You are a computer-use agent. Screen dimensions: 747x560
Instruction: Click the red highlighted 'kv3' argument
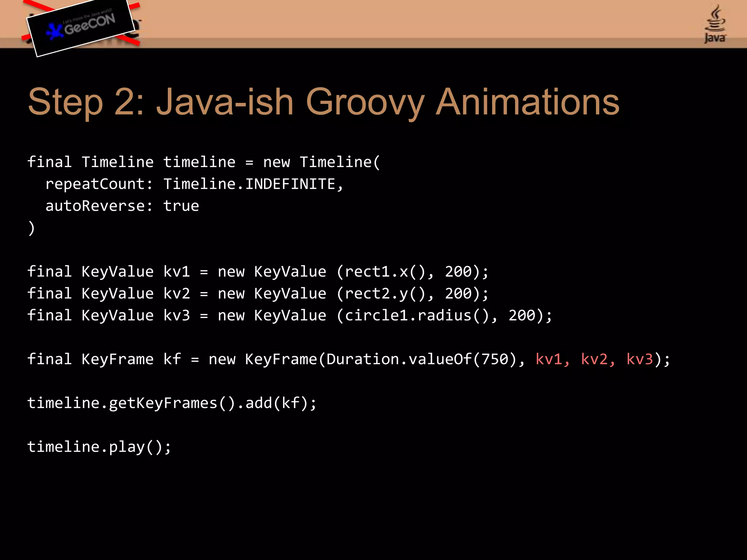point(639,359)
